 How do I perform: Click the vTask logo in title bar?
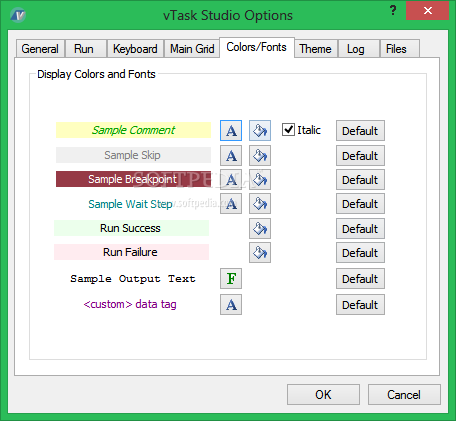click(18, 15)
